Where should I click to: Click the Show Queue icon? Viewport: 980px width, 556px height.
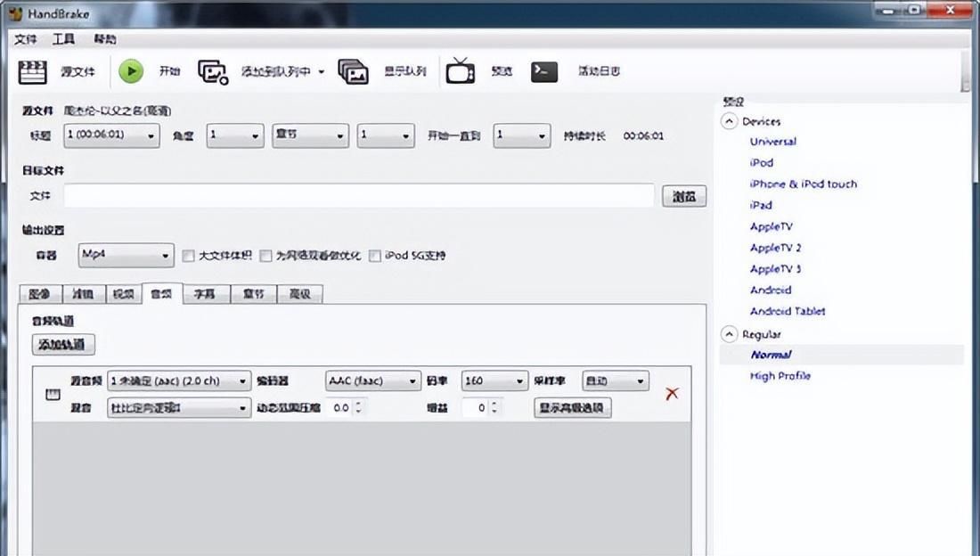(x=353, y=72)
